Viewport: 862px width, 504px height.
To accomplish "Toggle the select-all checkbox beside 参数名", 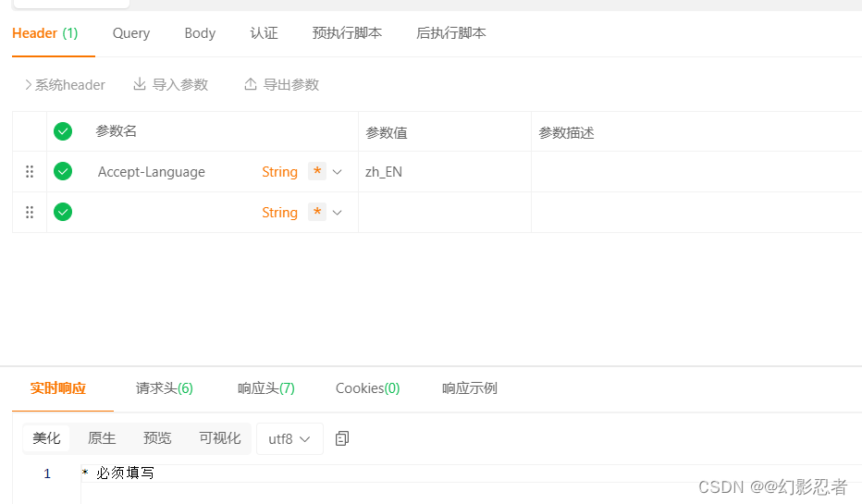I will (x=63, y=131).
